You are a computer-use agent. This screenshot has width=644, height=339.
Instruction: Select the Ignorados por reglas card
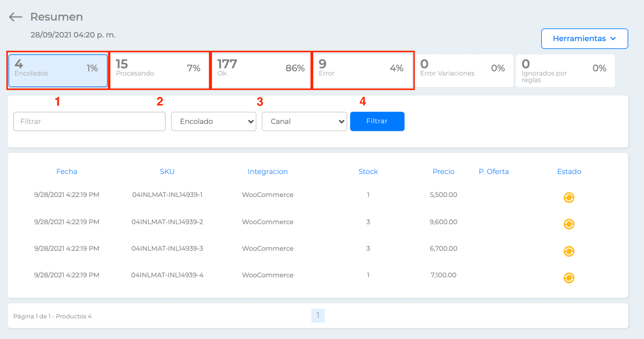565,70
